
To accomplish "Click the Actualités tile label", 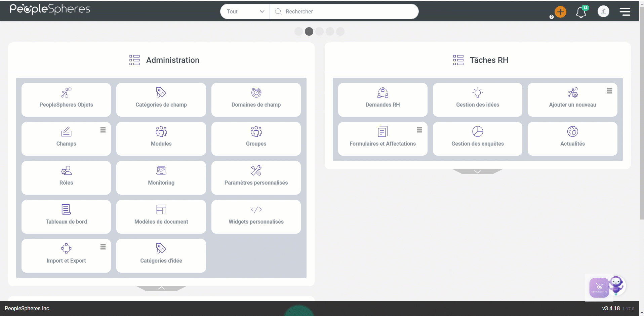I will click(x=573, y=144).
